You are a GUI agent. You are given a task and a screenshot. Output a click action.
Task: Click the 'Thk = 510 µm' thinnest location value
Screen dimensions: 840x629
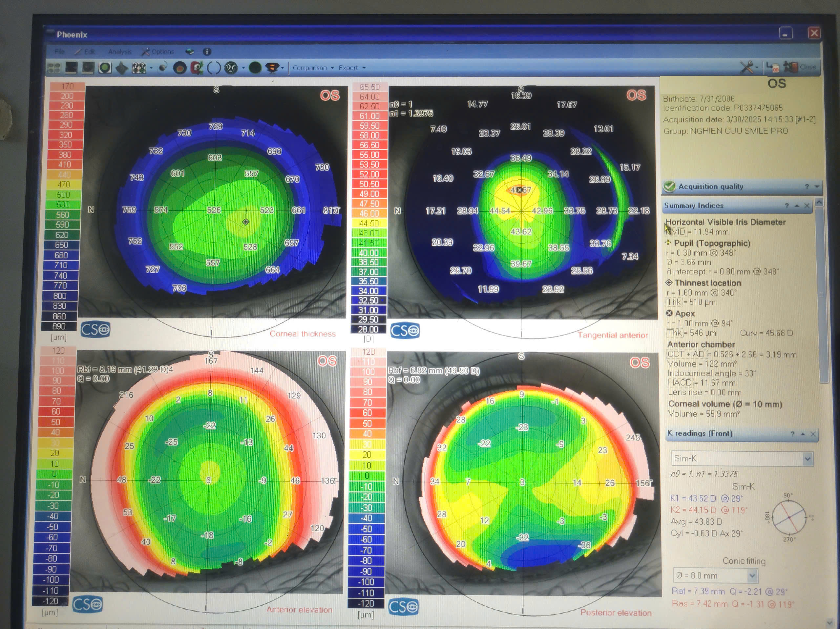coord(691,302)
